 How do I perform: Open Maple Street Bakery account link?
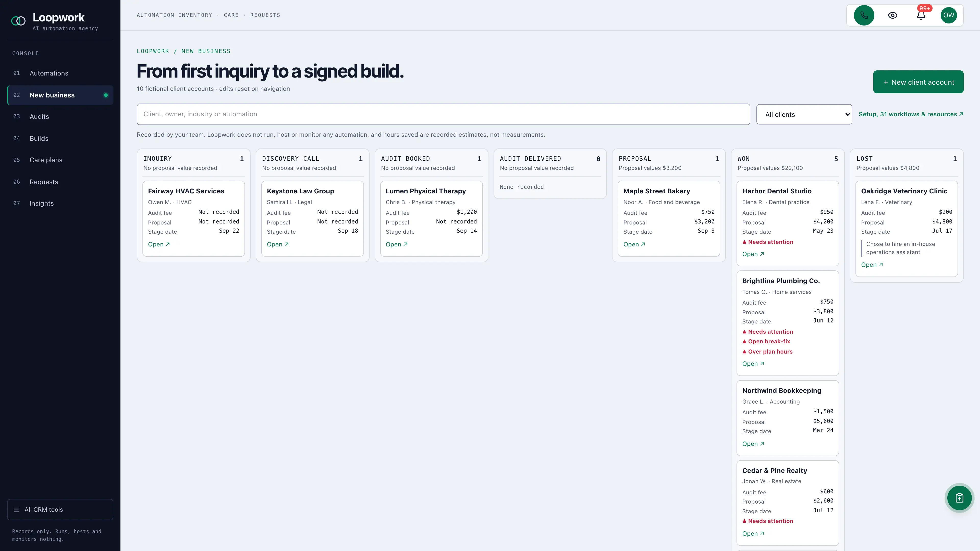click(634, 245)
